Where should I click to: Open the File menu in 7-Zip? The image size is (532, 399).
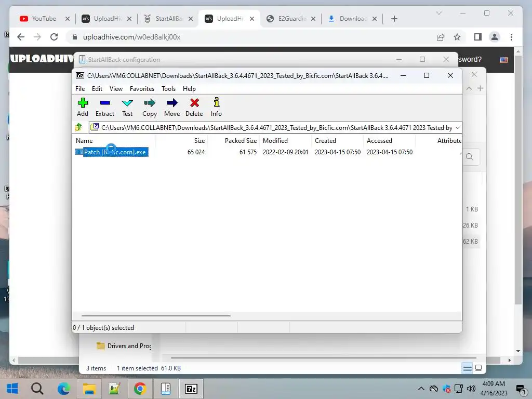pyautogui.click(x=80, y=88)
